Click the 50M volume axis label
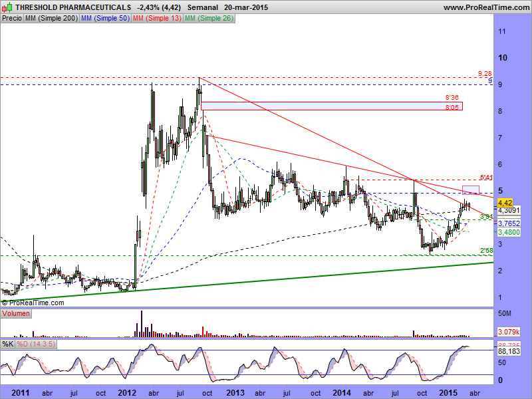This screenshot has width=532, height=399. 505,313
